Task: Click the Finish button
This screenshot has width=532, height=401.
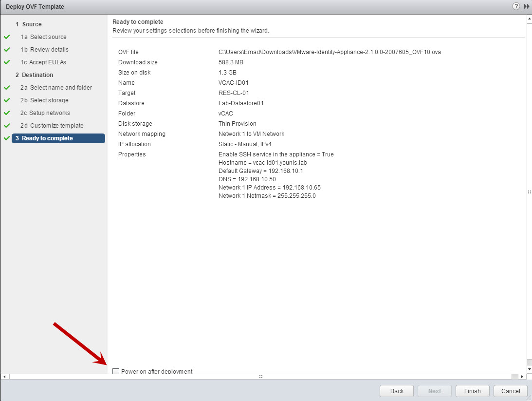Action: tap(472, 391)
